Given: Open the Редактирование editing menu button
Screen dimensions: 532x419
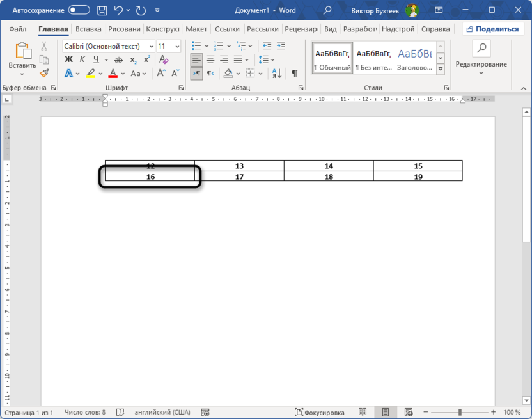Looking at the screenshot, I should tap(481, 64).
